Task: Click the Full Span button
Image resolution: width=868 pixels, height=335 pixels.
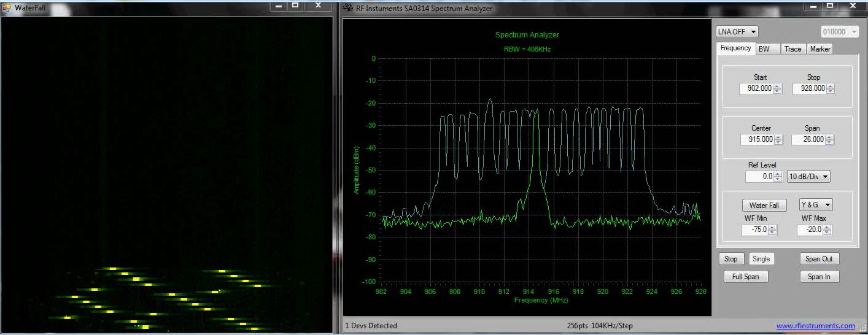Action: (745, 277)
